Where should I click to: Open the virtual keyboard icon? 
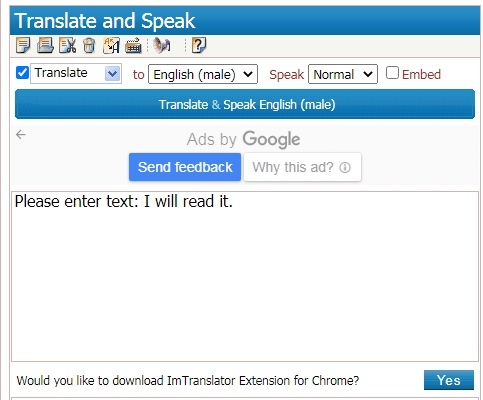(133, 46)
